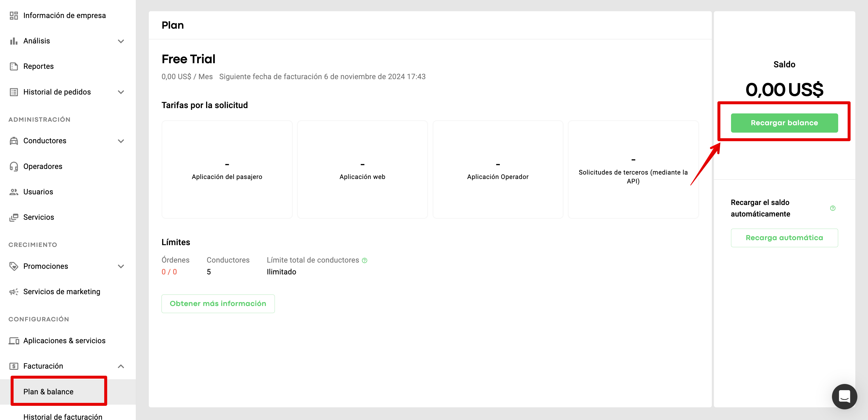Click help icon next to Límite total de conductores

364,261
